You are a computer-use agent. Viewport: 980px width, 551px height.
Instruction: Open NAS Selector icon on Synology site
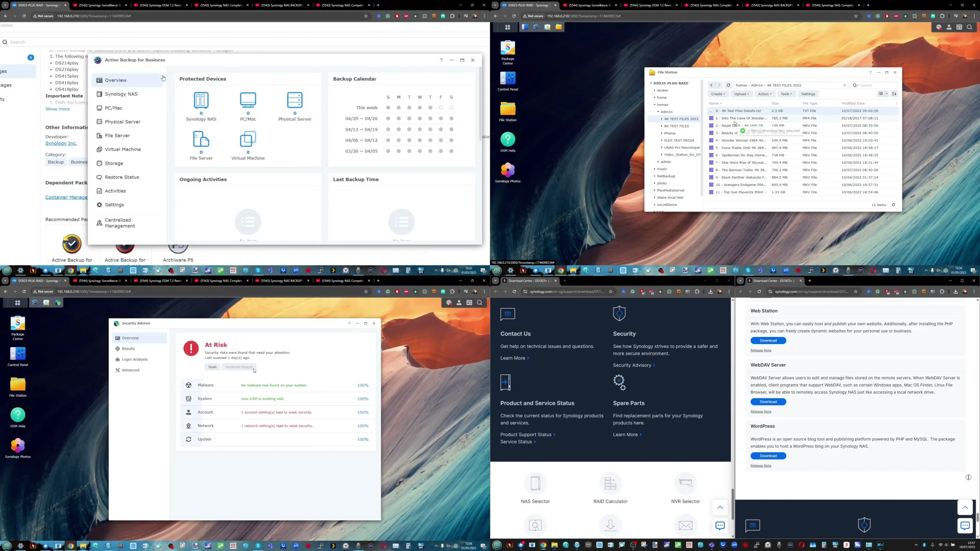(x=535, y=483)
